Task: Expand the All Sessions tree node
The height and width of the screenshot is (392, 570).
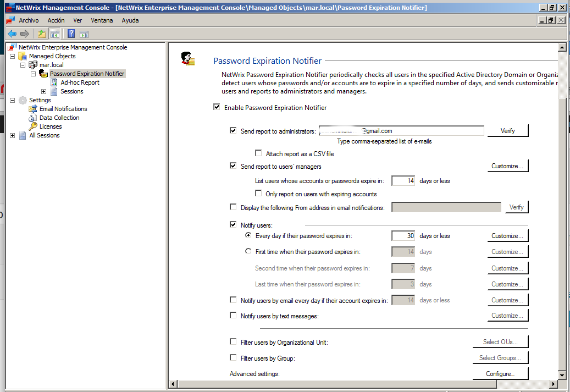Action: [13, 135]
